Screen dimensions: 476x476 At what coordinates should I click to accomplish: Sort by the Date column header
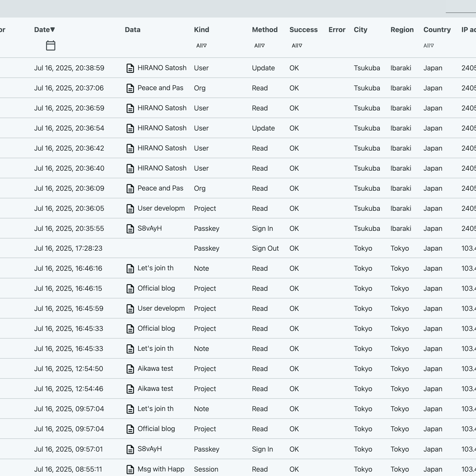(44, 30)
